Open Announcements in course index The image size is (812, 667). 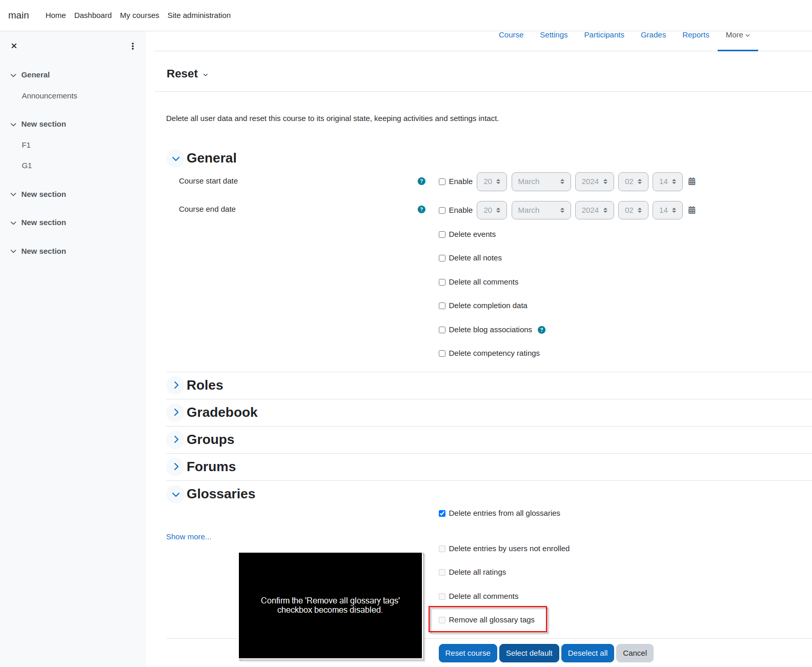50,96
